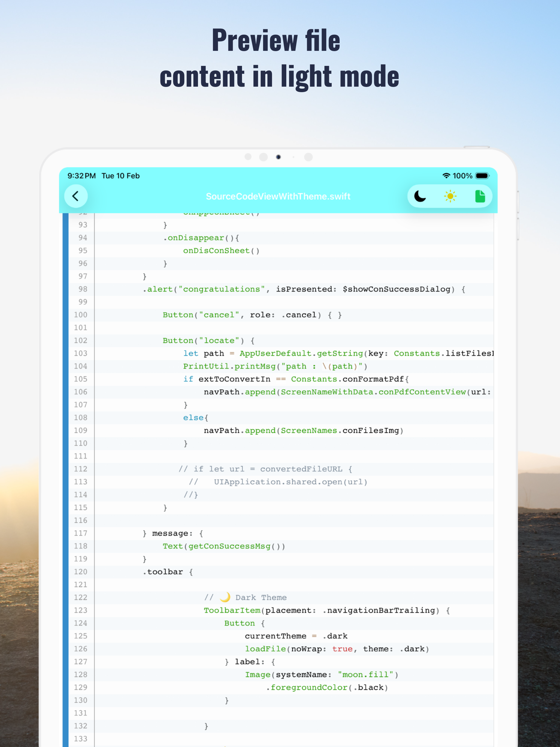
Task: Tap AppUserDefault.getString on line 103
Action: (x=301, y=353)
